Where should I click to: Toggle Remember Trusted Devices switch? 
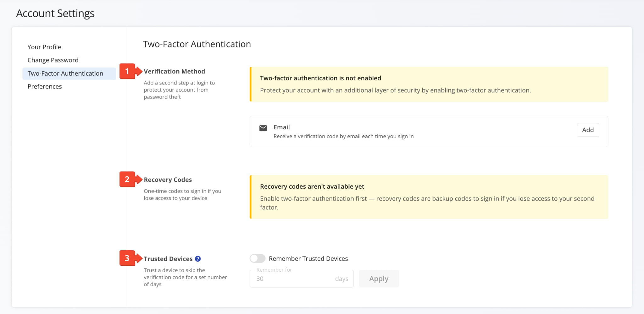[258, 258]
